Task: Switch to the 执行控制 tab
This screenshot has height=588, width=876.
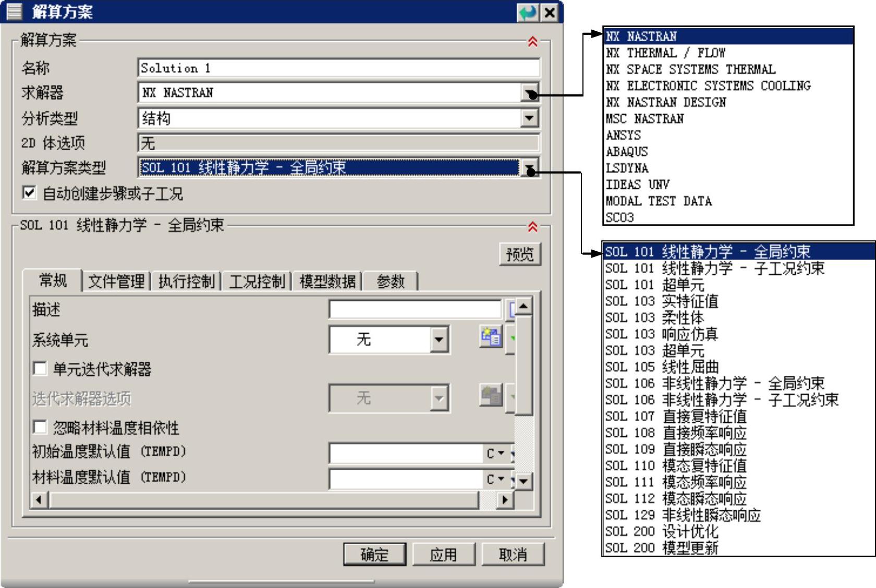Action: (x=187, y=281)
